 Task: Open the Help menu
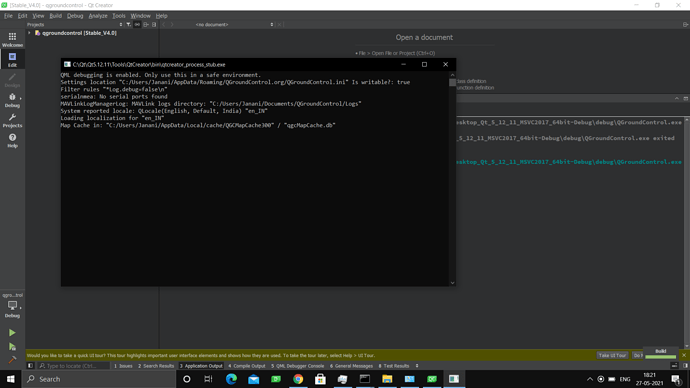pos(161,16)
